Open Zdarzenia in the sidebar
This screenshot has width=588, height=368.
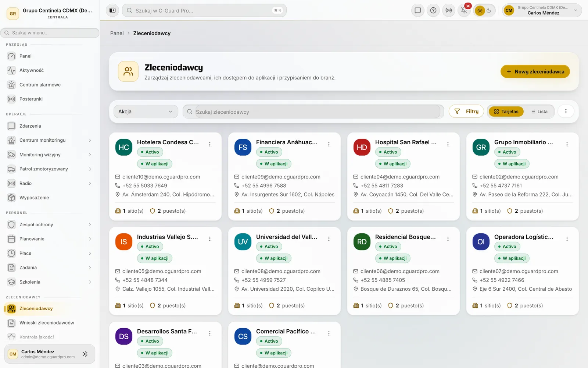(50, 126)
